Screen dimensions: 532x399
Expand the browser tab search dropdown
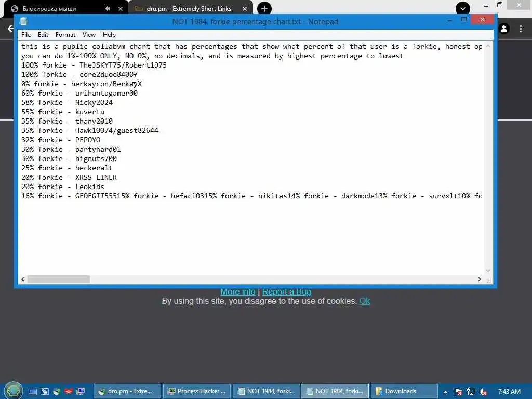pyautogui.click(x=463, y=8)
